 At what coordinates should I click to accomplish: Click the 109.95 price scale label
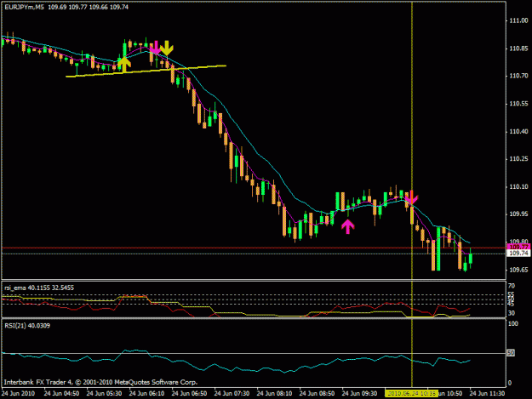518,214
